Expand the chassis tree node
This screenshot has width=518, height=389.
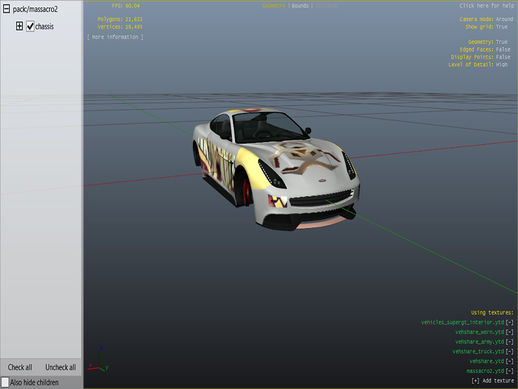pyautogui.click(x=19, y=26)
